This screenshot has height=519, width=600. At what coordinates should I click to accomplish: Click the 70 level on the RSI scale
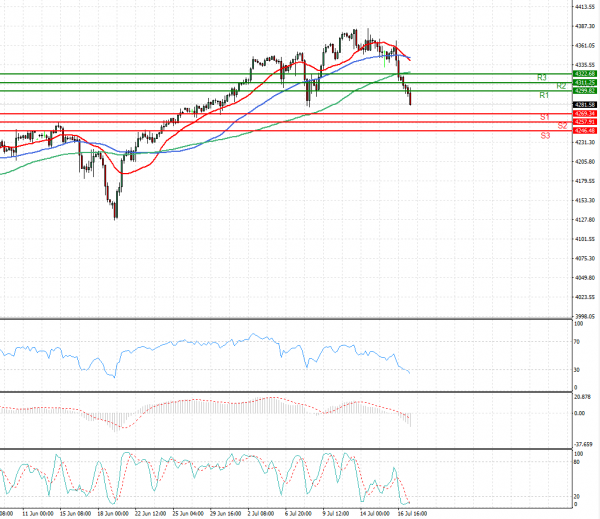click(x=577, y=342)
